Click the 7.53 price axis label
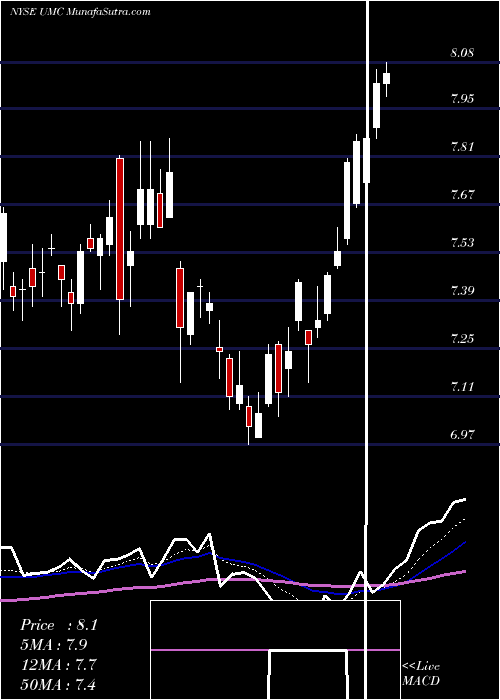The height and width of the screenshot is (700, 500). [x=462, y=243]
